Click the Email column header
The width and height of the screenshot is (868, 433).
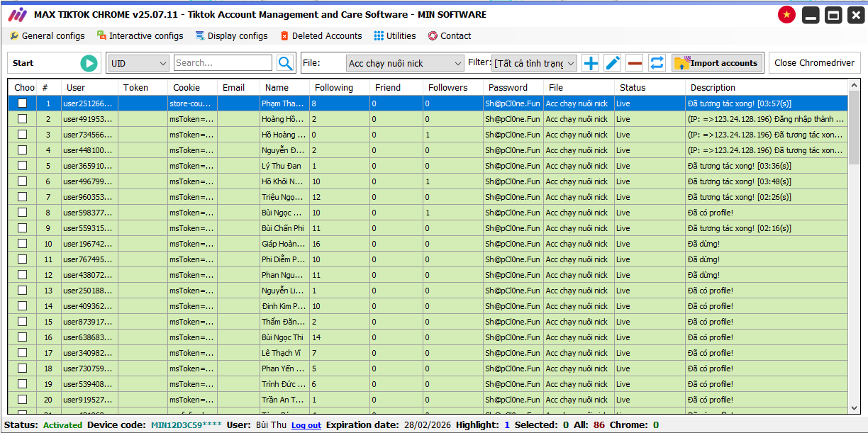coord(238,88)
